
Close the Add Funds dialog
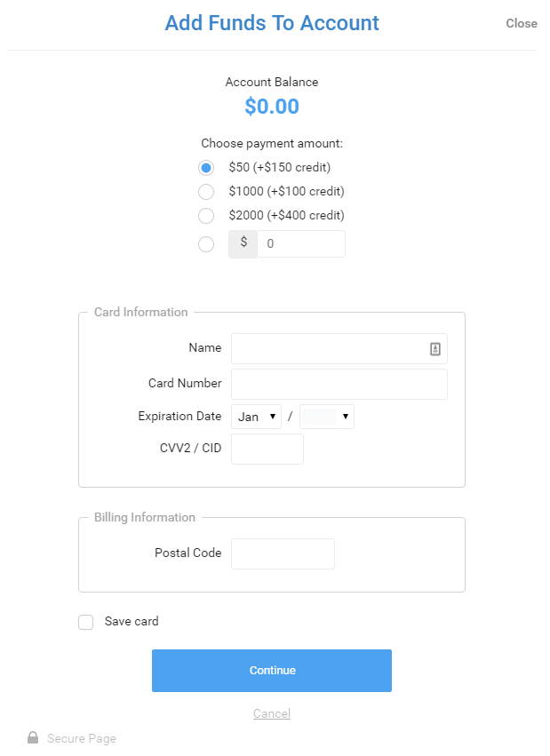522,23
